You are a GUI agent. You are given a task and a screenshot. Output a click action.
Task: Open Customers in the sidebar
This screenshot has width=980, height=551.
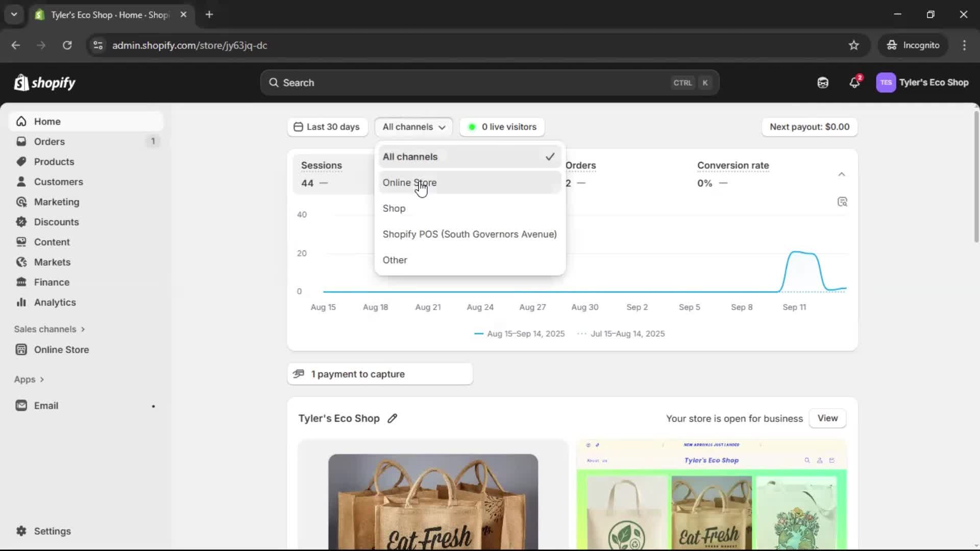tap(86, 182)
